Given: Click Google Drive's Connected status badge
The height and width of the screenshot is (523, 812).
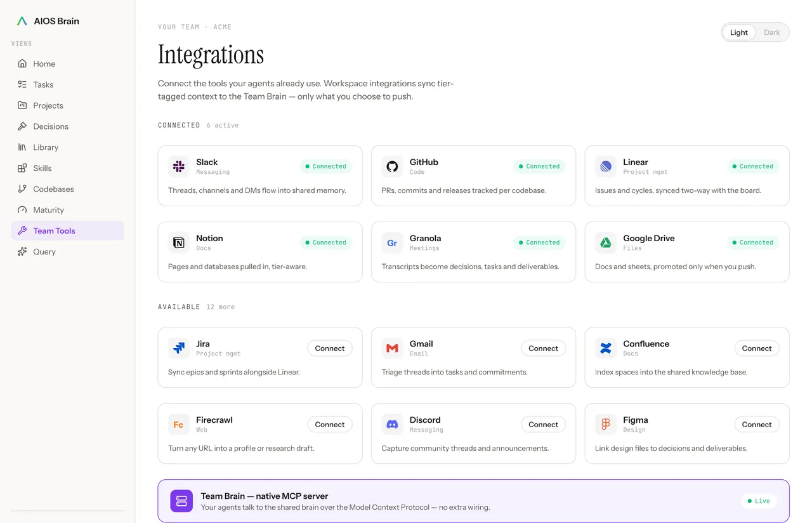Looking at the screenshot, I should [753, 242].
